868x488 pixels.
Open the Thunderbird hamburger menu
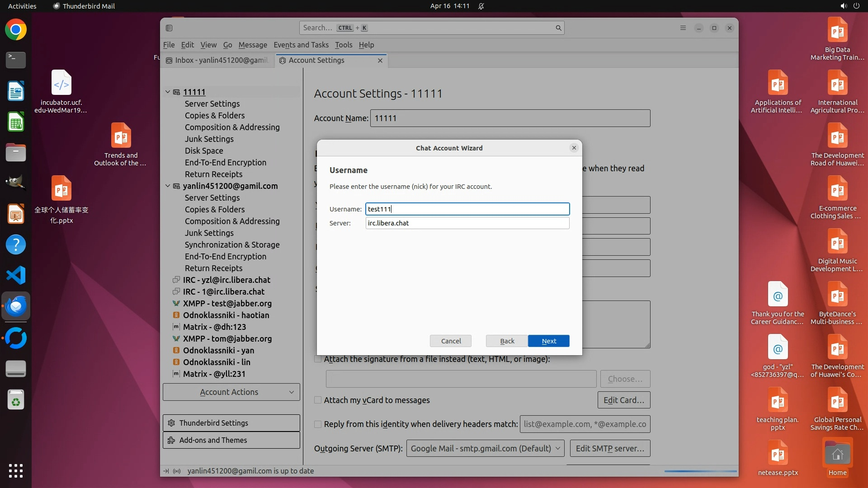(683, 28)
